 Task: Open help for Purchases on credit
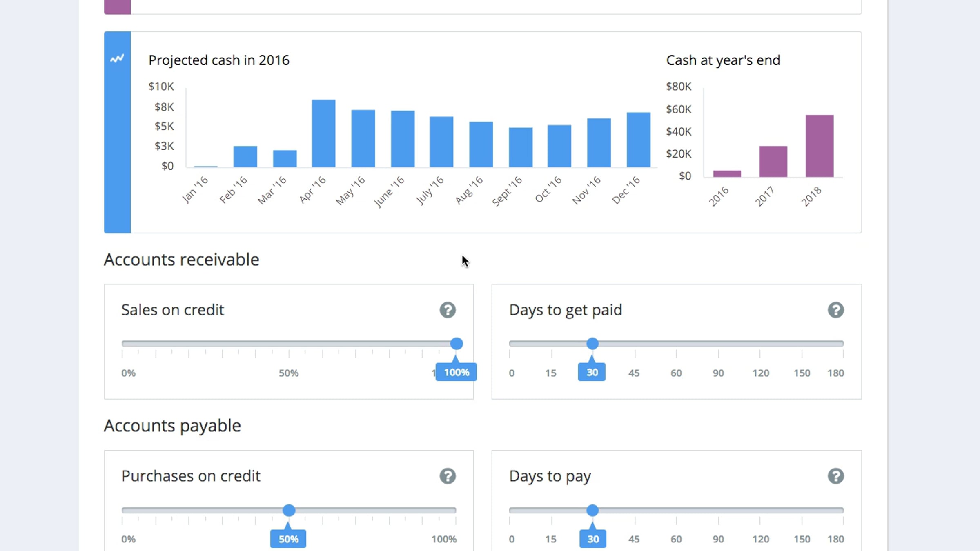click(x=448, y=476)
